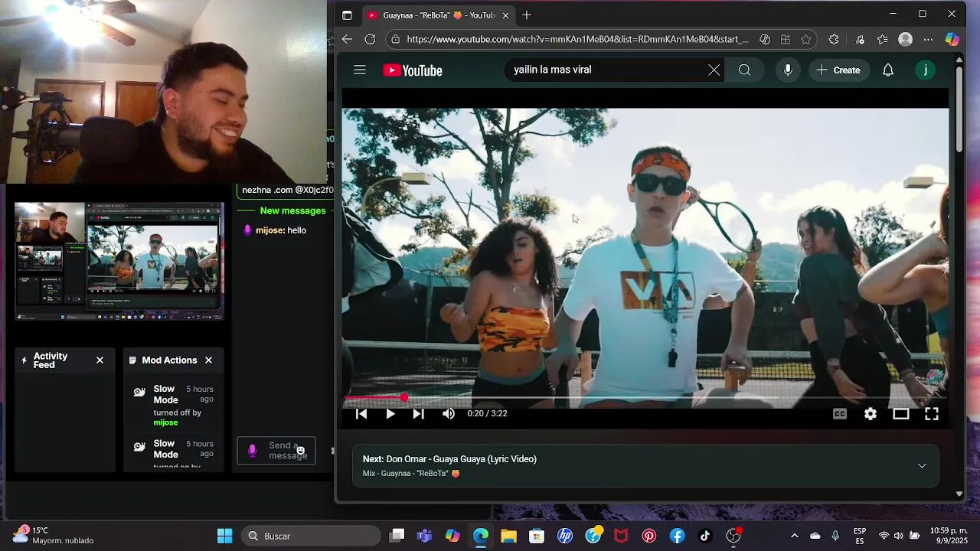Open File Explorer from the taskbar
The image size is (980, 551).
(508, 536)
